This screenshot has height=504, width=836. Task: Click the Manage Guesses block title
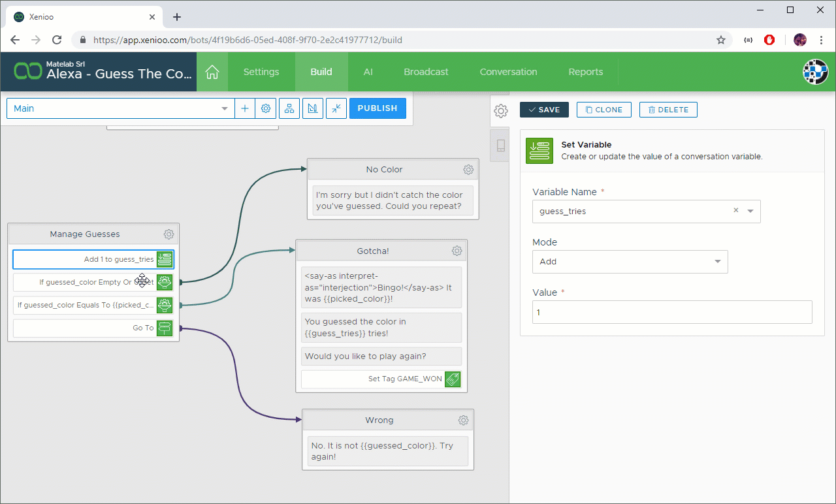tap(85, 234)
